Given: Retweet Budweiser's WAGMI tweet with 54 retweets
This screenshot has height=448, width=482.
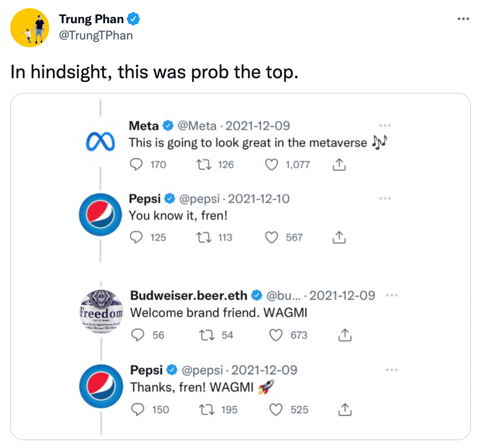Looking at the screenshot, I should pos(206,335).
